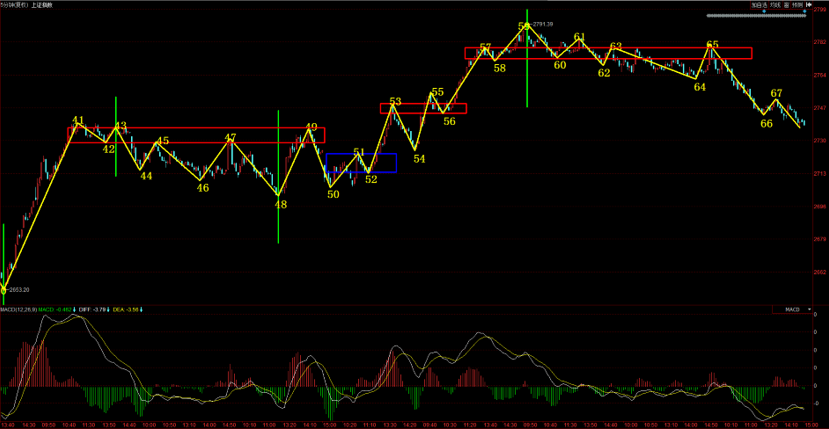Open the MACD indicator dropdown at right
This screenshot has height=429, width=829.
click(x=794, y=310)
